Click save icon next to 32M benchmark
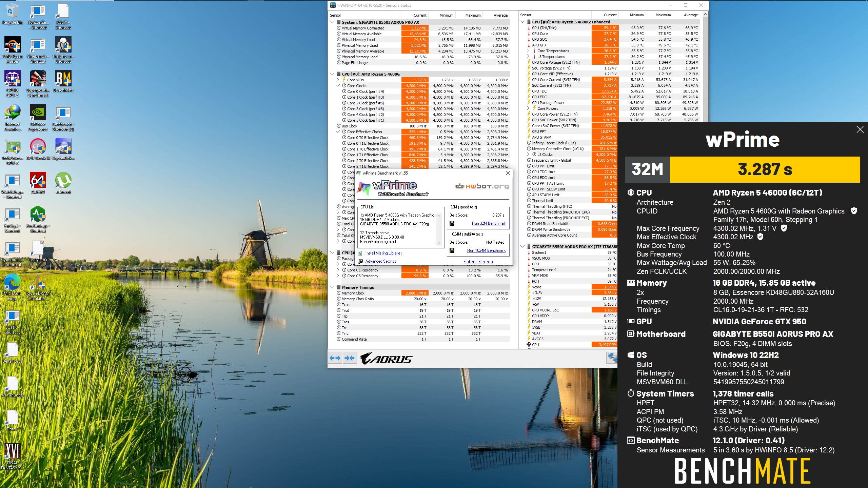This screenshot has height=488, width=868. 452,223
